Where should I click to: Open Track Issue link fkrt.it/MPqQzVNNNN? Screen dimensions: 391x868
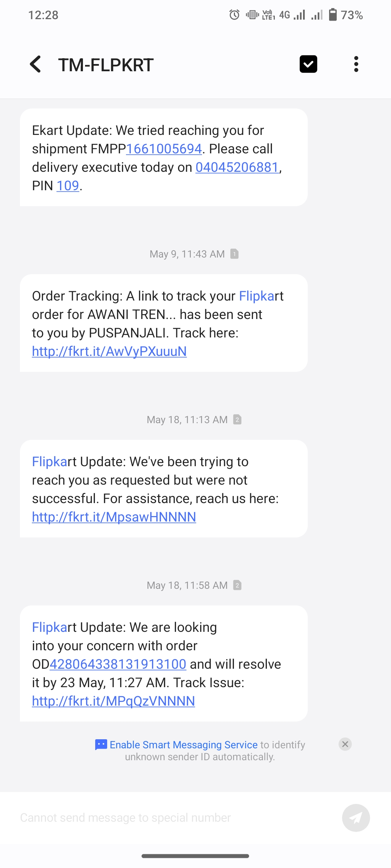(x=113, y=701)
